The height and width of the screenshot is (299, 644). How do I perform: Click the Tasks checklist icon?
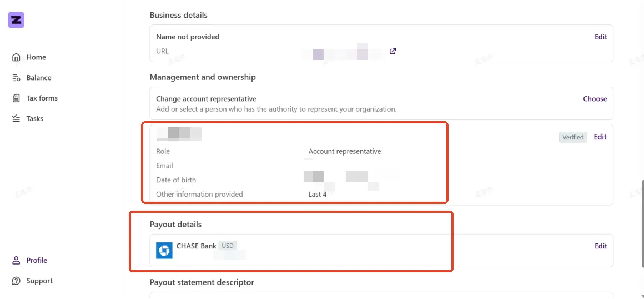click(16, 119)
